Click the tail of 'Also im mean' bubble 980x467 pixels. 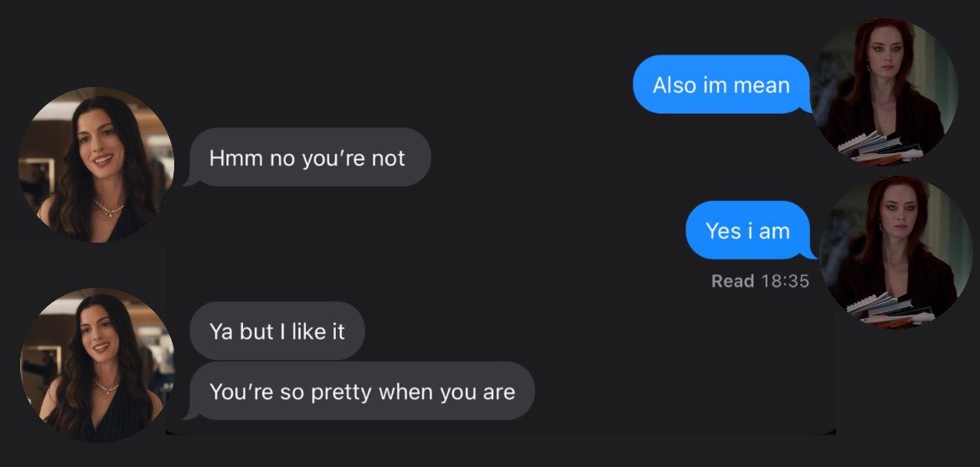(807, 107)
